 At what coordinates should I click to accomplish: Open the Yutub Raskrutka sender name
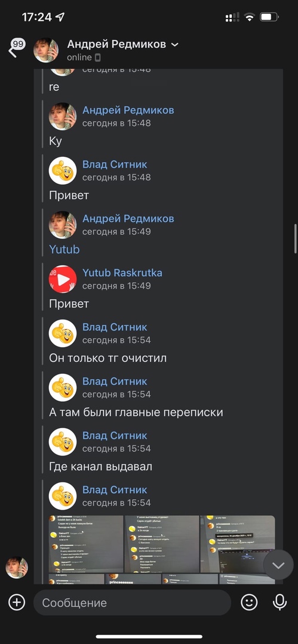(122, 273)
